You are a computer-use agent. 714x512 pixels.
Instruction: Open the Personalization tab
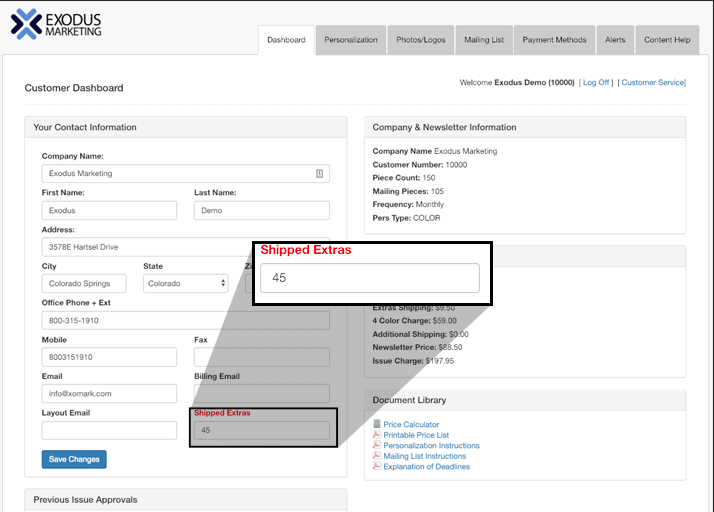(x=351, y=40)
